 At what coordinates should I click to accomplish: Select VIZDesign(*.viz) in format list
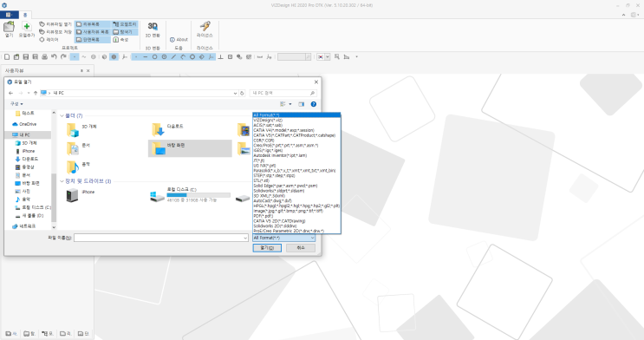(x=296, y=120)
